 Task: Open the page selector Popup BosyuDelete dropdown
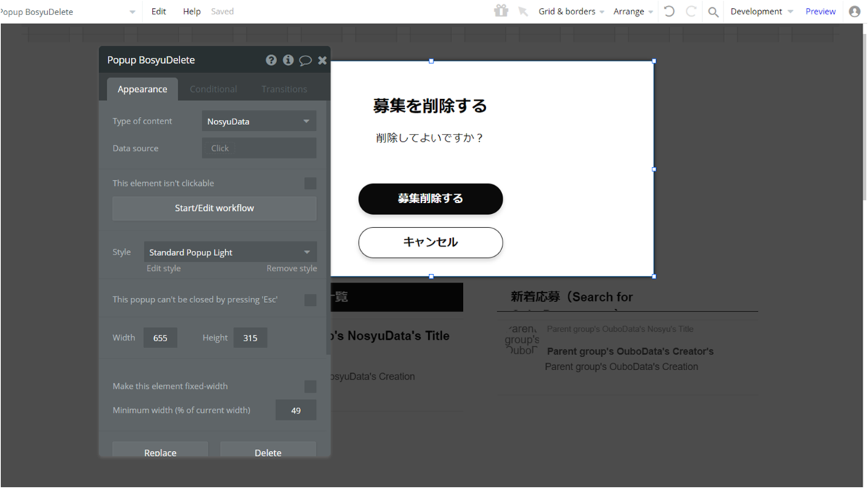coord(68,12)
